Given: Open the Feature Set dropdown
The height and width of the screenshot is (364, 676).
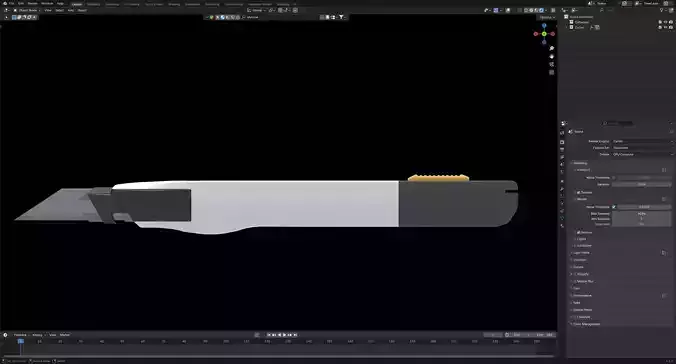Looking at the screenshot, I should pyautogui.click(x=642, y=147).
